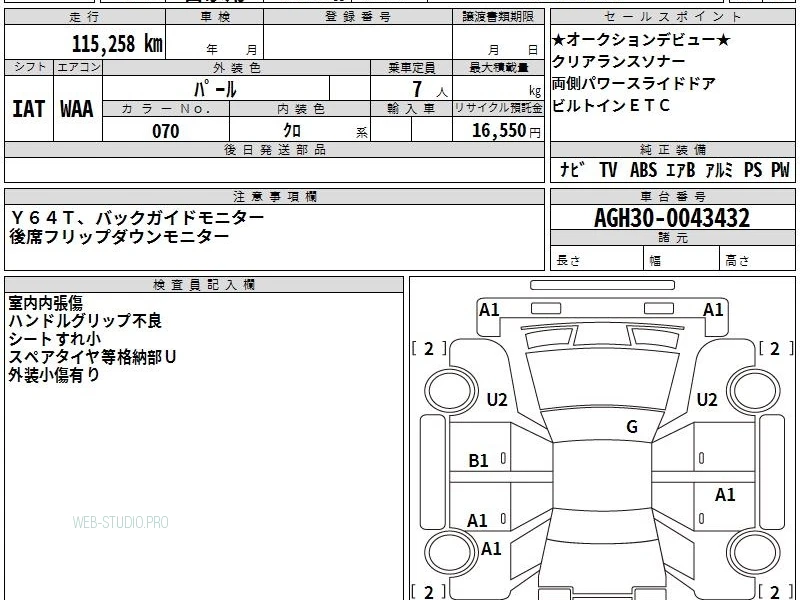The image size is (800, 600).
Task: Click the "諸元" header
Action: click(673, 237)
